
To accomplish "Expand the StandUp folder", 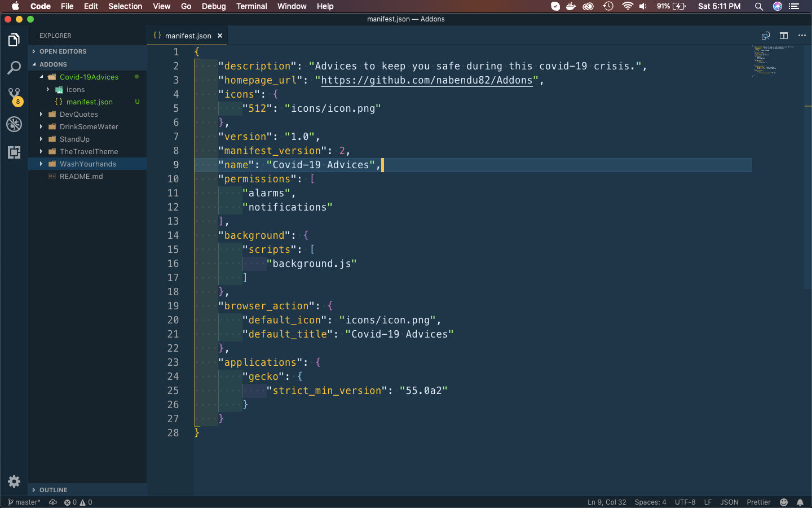I will 41,139.
